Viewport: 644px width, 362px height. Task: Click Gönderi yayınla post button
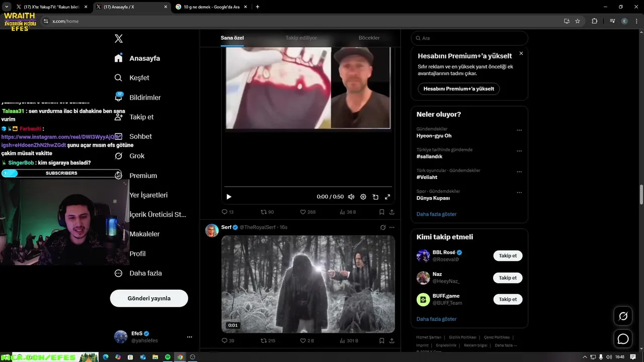click(149, 298)
